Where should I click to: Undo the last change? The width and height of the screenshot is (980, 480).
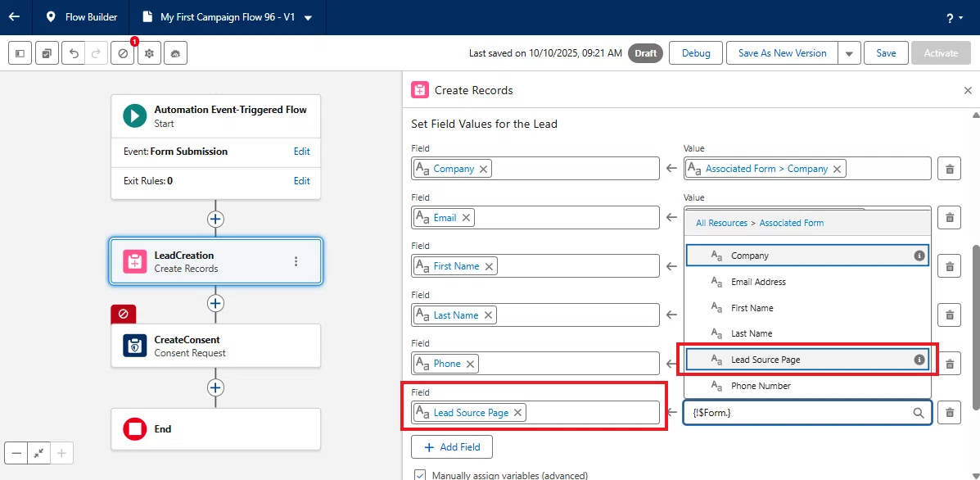click(74, 53)
